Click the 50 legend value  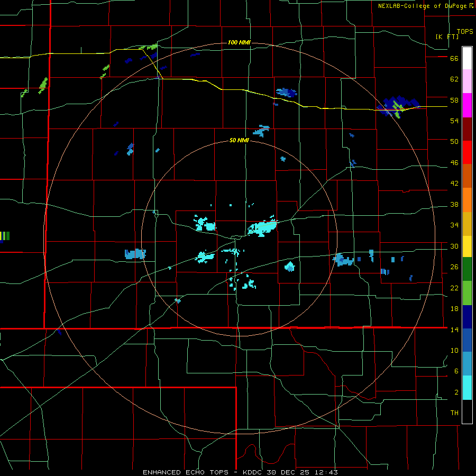[454, 141]
